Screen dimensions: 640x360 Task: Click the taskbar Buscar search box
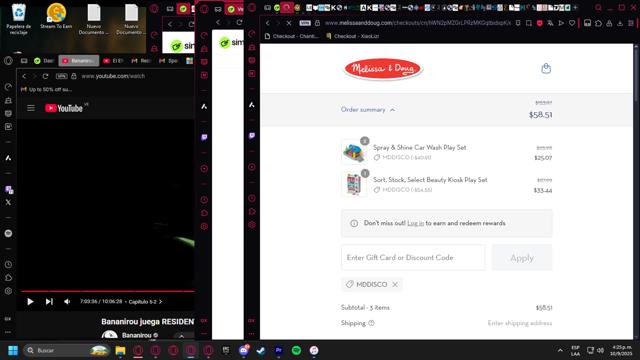(x=66, y=350)
